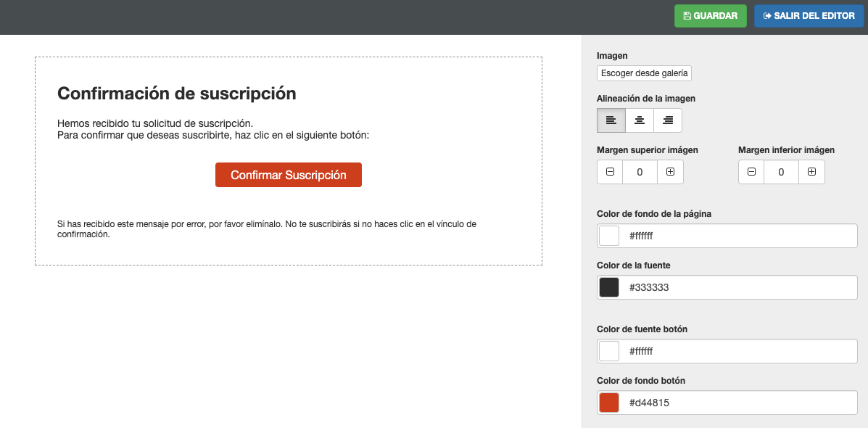
Task: Open the button background color swatch #d44815
Action: [607, 402]
